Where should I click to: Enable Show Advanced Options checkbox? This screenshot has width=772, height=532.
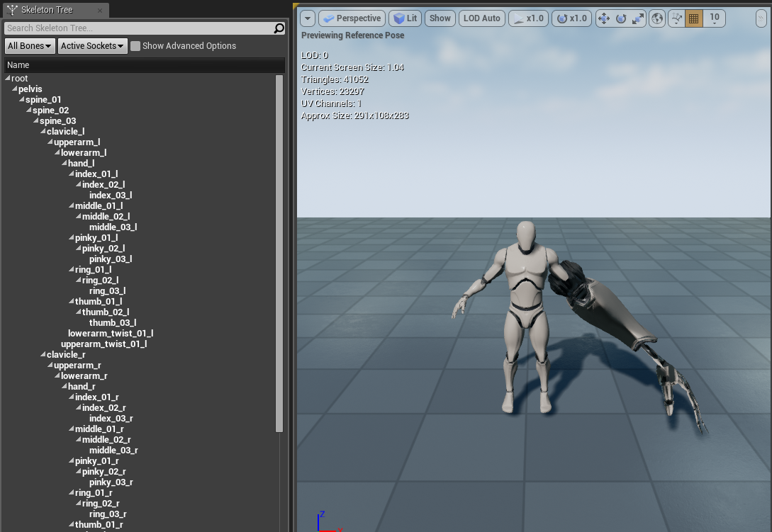[x=135, y=46]
